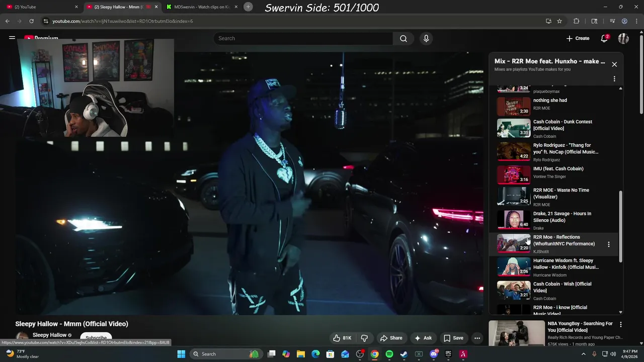Switch to the first YouTube tab
The height and width of the screenshot is (362, 644).
[x=39, y=7]
